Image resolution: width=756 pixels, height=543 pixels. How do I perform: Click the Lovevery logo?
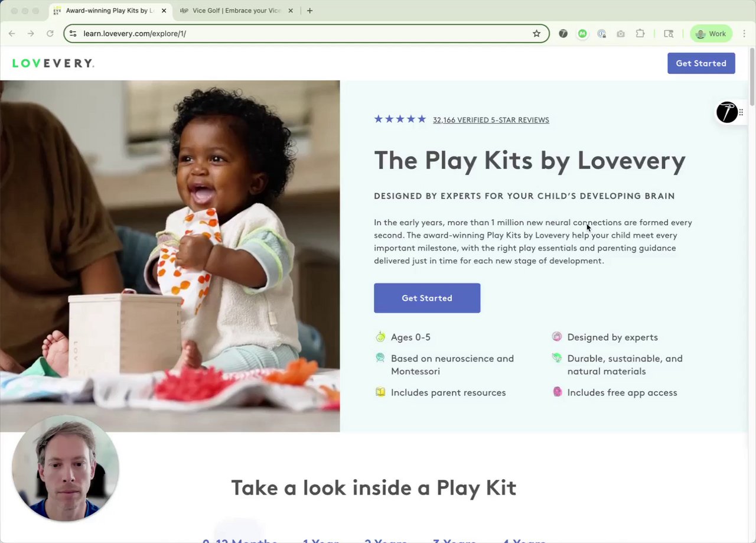tap(53, 63)
